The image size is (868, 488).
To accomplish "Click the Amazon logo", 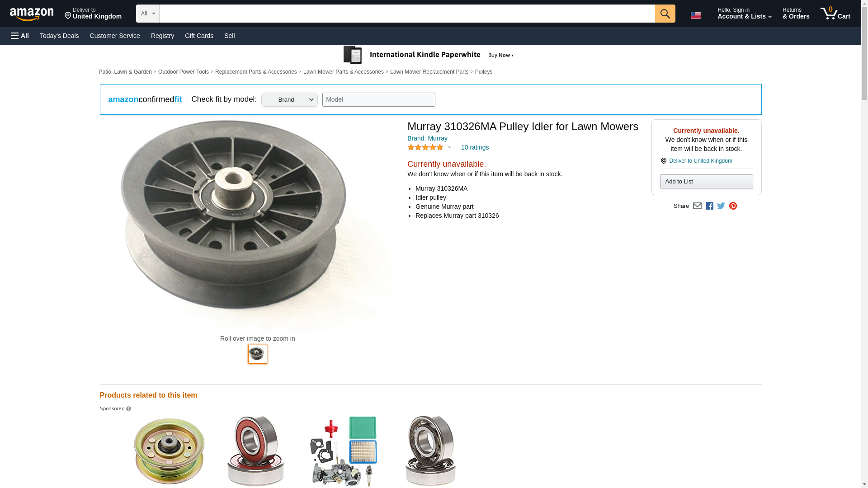I will click(32, 14).
